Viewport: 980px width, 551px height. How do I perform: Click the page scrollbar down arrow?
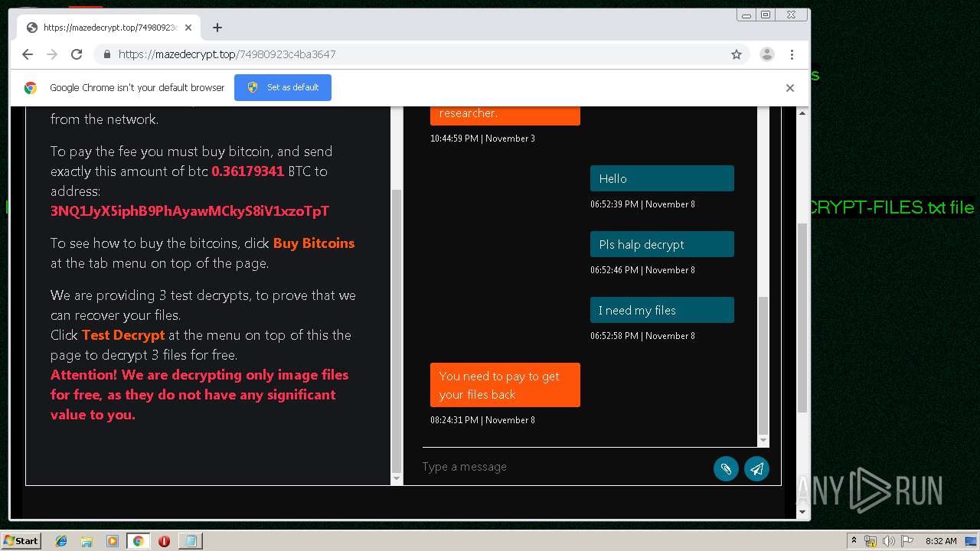[802, 512]
